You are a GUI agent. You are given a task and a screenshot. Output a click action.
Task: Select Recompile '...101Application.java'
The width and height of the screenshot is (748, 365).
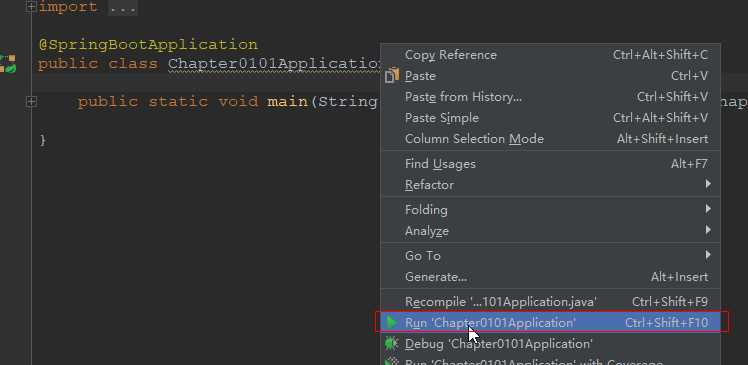(x=551, y=302)
